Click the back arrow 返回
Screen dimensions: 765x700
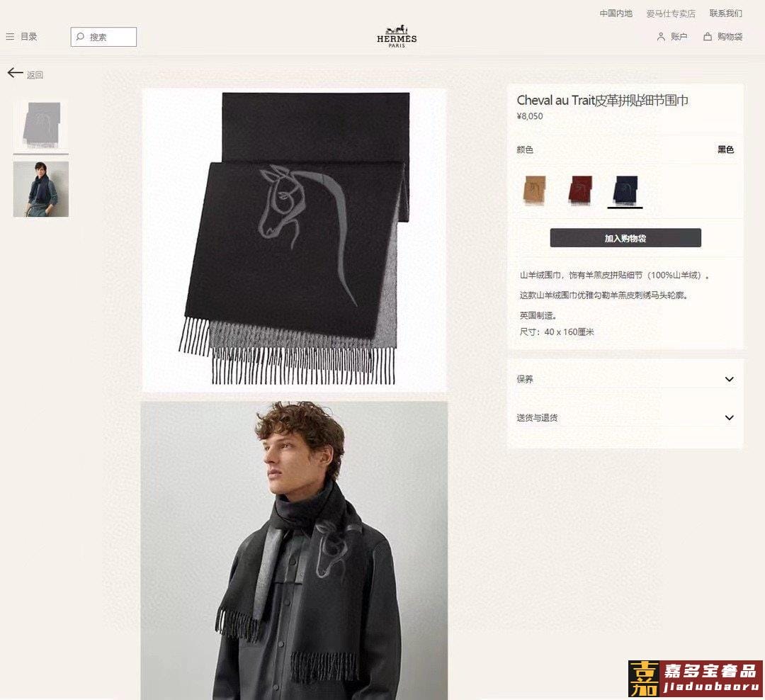15,73
